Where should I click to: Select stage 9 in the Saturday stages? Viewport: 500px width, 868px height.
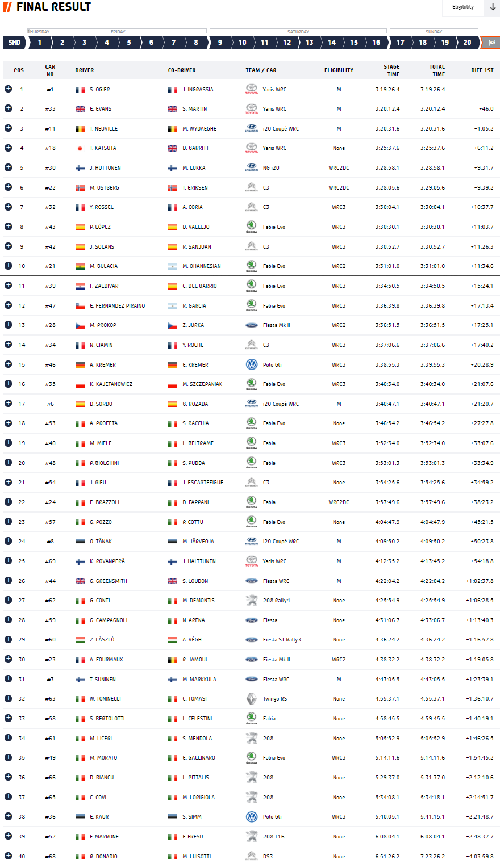[220, 42]
